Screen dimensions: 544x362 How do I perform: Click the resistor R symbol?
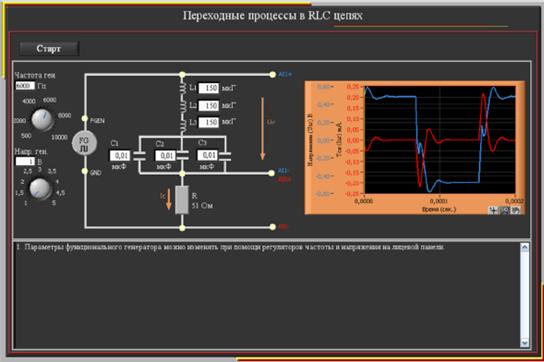pyautogui.click(x=182, y=200)
